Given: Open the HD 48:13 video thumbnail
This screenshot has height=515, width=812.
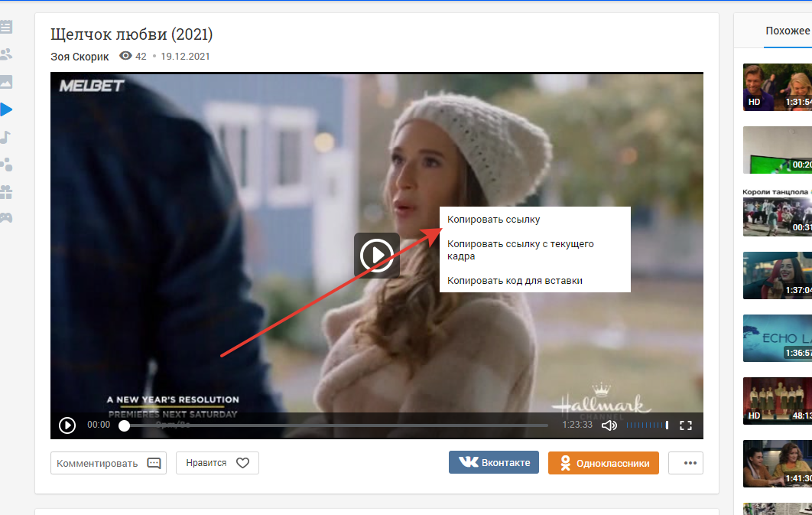Looking at the screenshot, I should pyautogui.click(x=778, y=401).
